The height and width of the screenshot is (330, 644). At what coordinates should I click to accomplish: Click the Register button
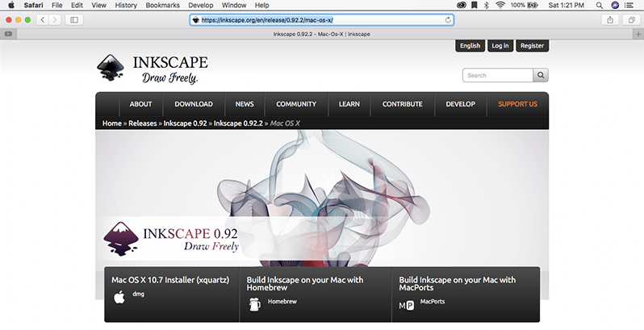pos(533,45)
